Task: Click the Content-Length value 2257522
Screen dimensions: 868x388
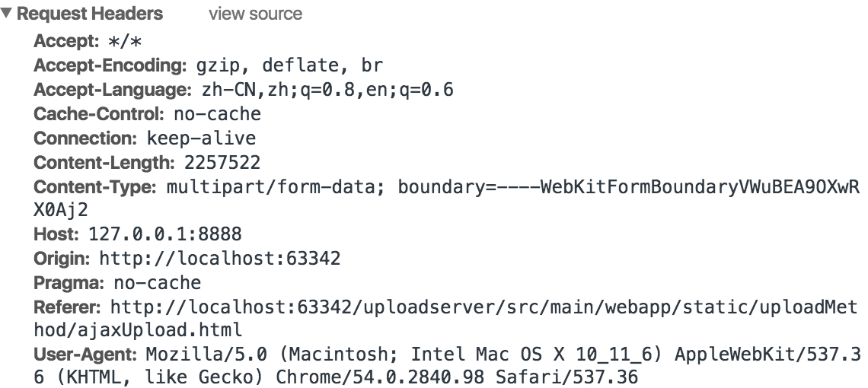Action: [x=222, y=163]
